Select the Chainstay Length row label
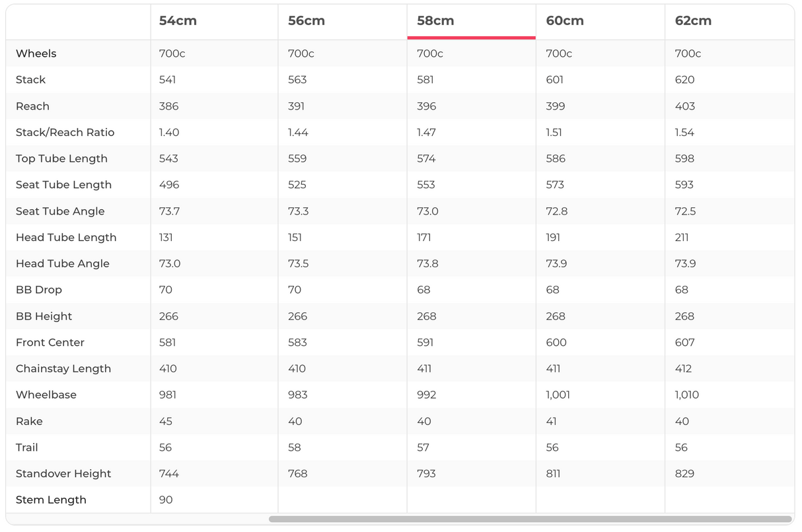 coord(63,368)
